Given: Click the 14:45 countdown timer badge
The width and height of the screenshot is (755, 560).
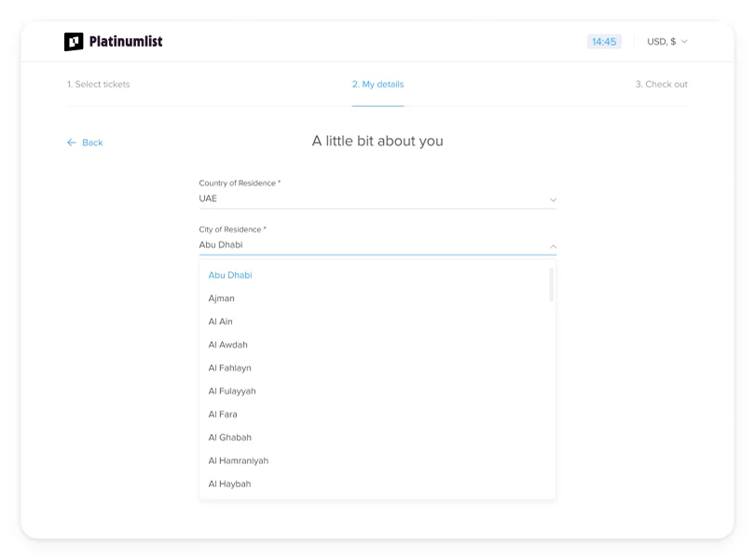Looking at the screenshot, I should click(x=604, y=42).
